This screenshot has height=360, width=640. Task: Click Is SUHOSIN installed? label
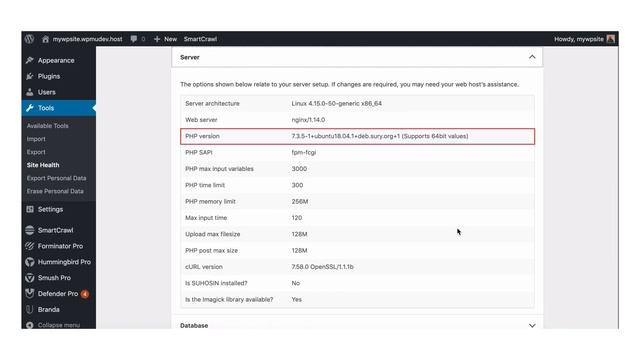[216, 283]
